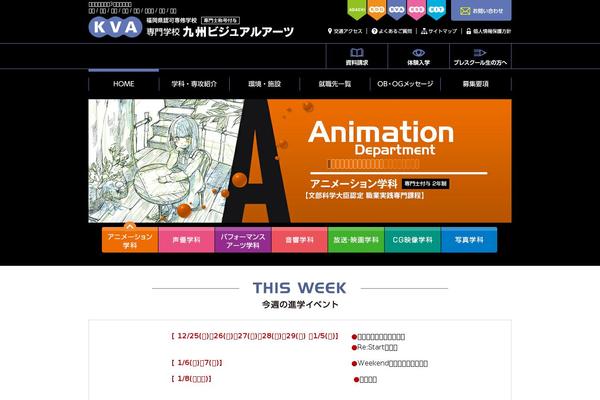Select the teal CG映像学科 tab
Image resolution: width=600 pixels, height=400 pixels.
tap(412, 240)
